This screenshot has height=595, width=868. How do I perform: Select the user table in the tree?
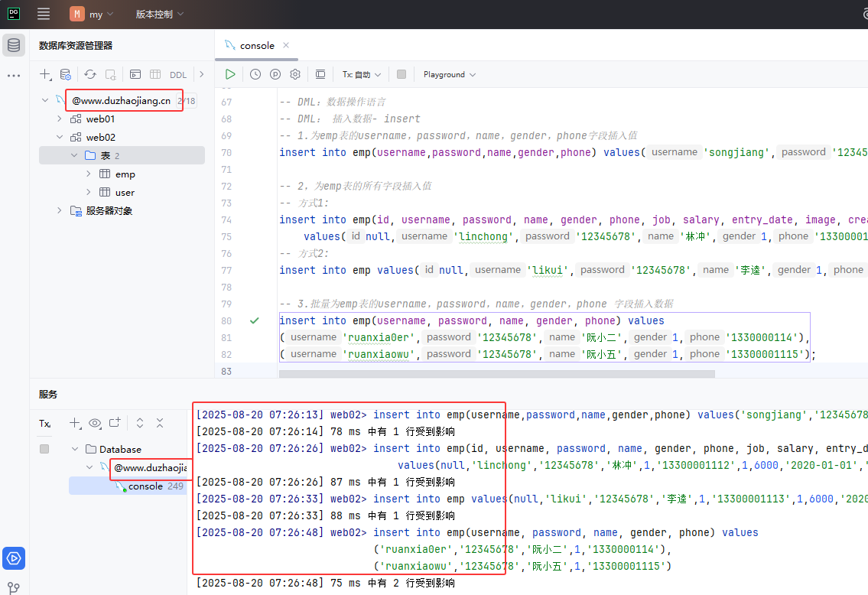(125, 193)
